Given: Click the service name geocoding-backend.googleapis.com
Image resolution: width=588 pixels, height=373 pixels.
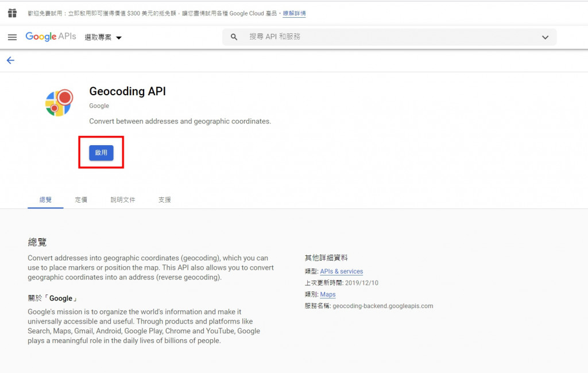Looking at the screenshot, I should (383, 306).
